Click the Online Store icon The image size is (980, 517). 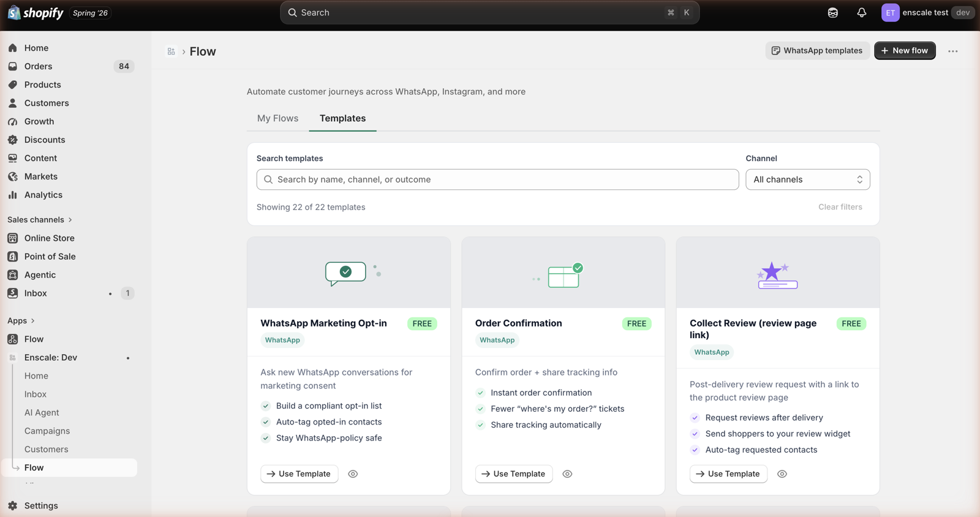point(13,238)
